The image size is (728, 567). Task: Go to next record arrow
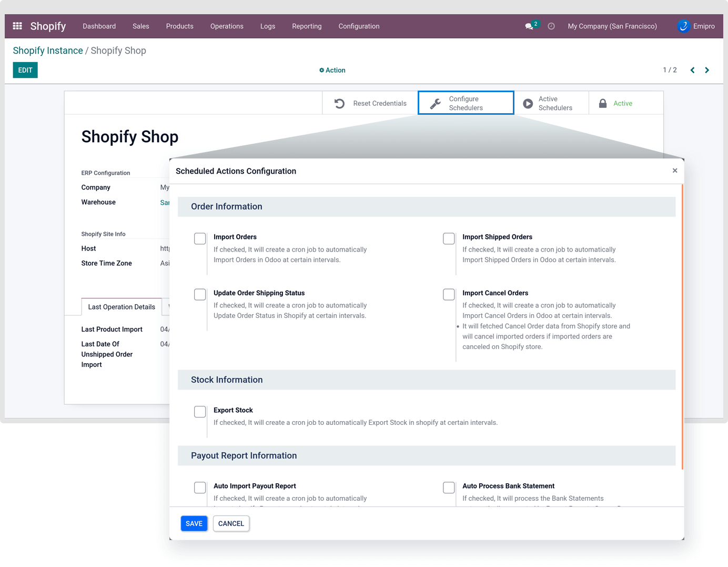click(x=707, y=70)
